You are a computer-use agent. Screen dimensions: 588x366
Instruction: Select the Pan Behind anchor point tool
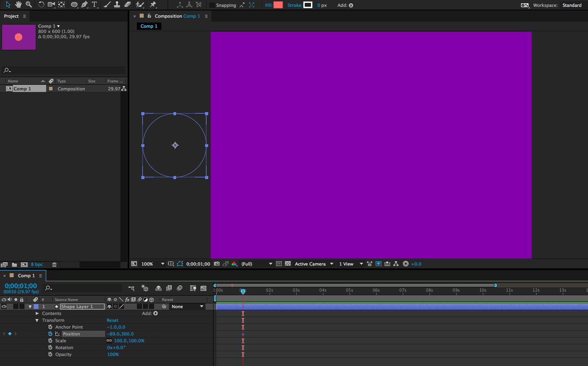point(61,5)
